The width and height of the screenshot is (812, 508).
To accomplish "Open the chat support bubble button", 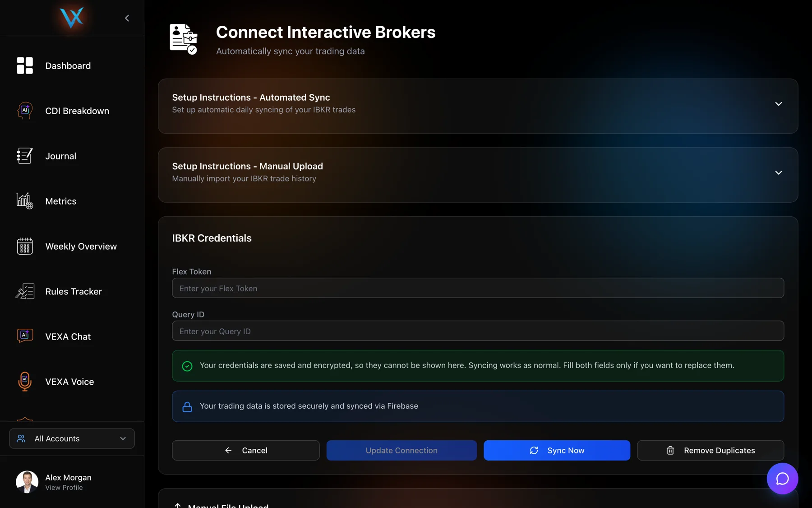I will tap(782, 479).
